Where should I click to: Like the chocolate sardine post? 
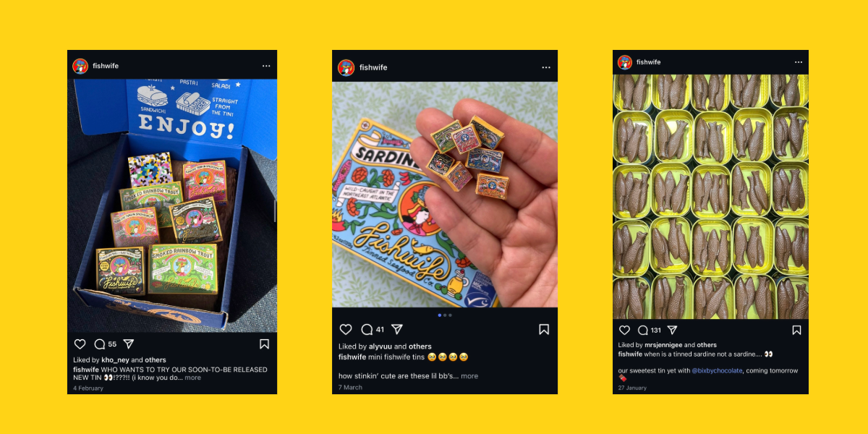pyautogui.click(x=624, y=330)
